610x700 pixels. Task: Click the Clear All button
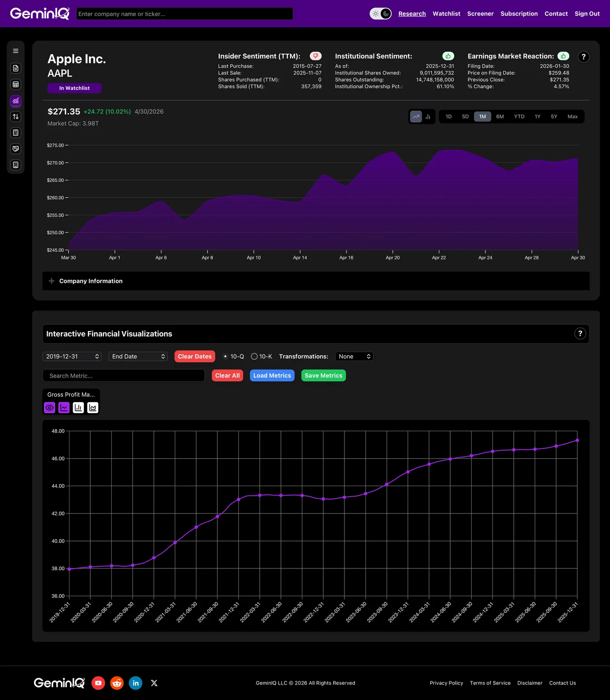pyautogui.click(x=227, y=375)
